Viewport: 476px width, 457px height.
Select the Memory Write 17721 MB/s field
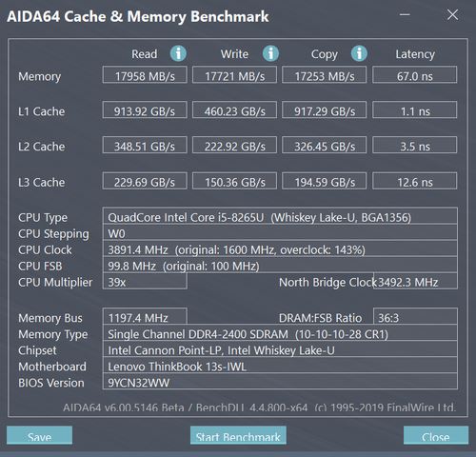tap(234, 75)
